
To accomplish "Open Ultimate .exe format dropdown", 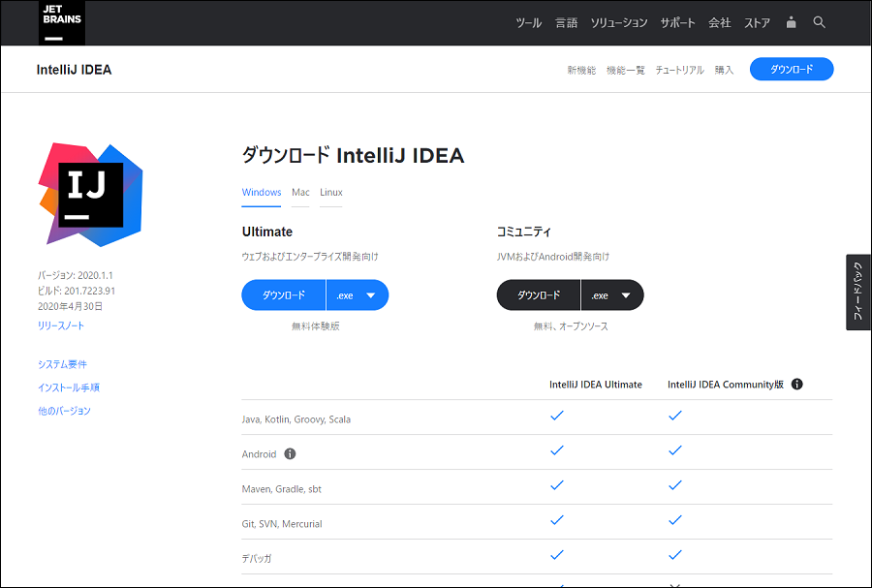I will click(x=358, y=295).
